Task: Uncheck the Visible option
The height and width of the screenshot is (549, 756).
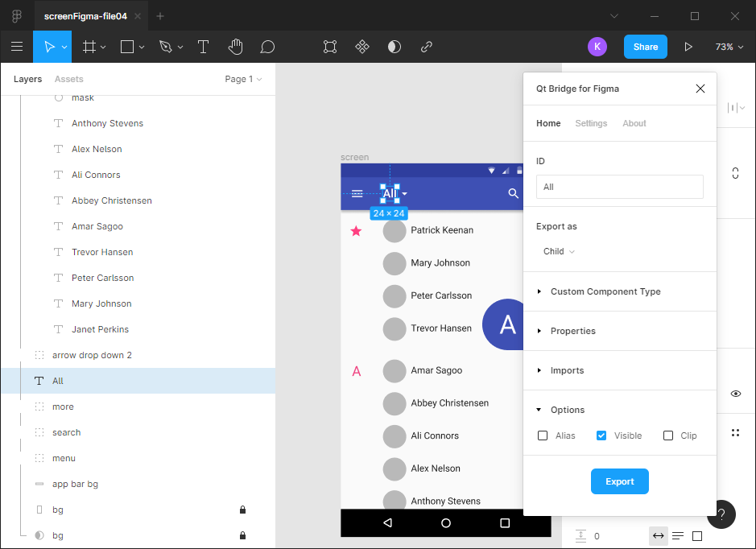Action: coord(600,435)
